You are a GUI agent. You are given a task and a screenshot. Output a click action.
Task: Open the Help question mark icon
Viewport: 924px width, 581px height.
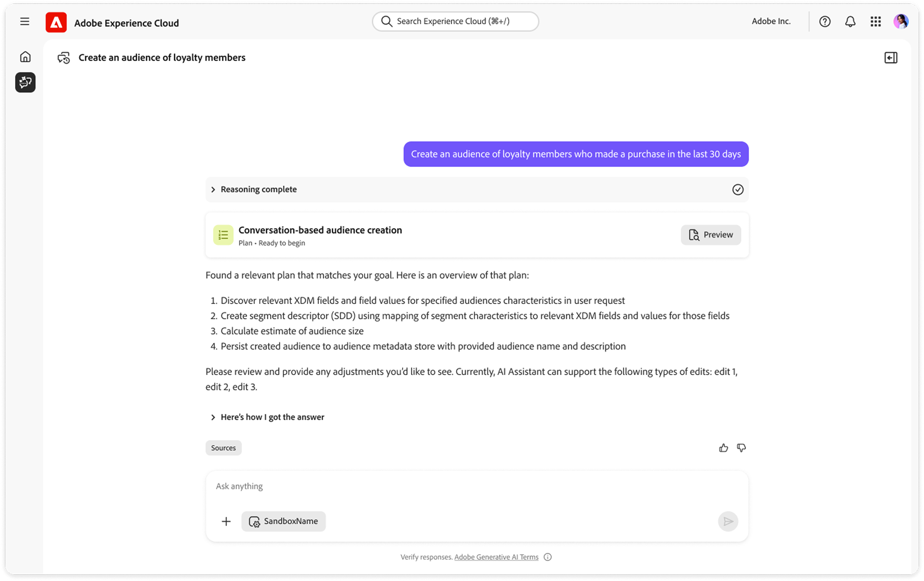pyautogui.click(x=824, y=22)
